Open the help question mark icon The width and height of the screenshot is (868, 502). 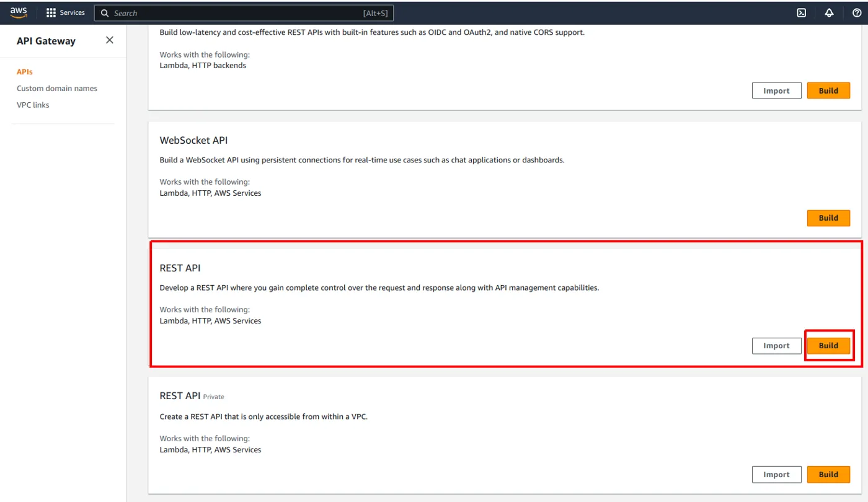857,13
